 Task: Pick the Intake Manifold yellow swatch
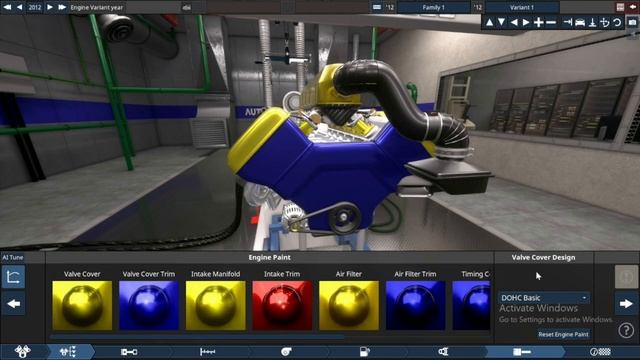click(x=216, y=305)
